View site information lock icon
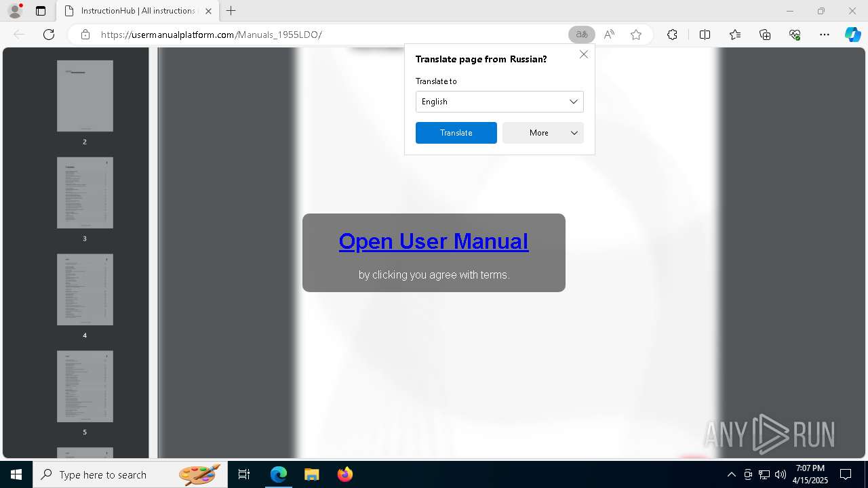The image size is (868, 488). point(85,35)
